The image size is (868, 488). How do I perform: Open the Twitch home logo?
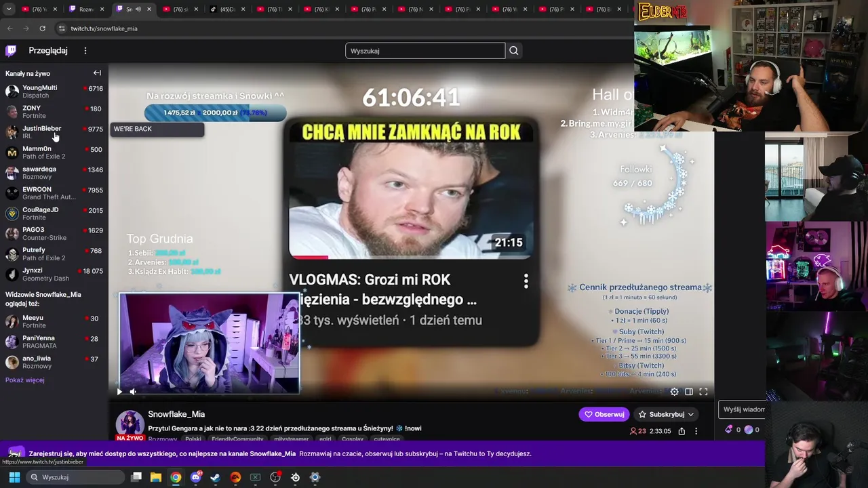[x=11, y=51]
